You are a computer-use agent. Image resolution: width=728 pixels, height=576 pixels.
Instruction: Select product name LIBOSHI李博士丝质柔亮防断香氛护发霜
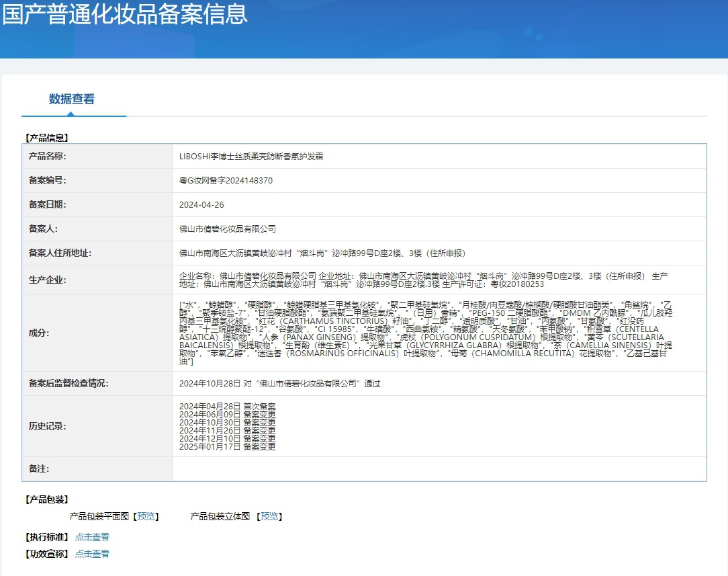(x=251, y=157)
